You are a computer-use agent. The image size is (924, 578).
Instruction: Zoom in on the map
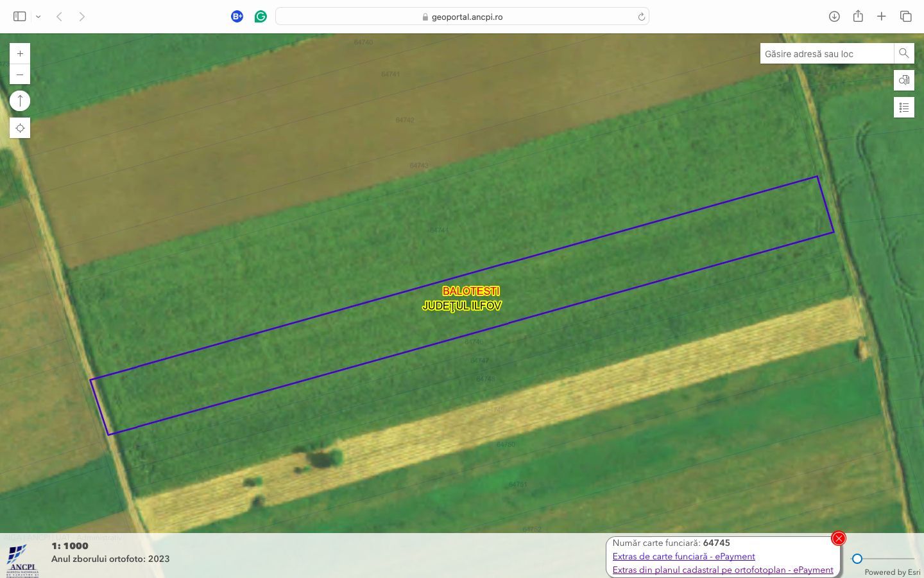(20, 53)
